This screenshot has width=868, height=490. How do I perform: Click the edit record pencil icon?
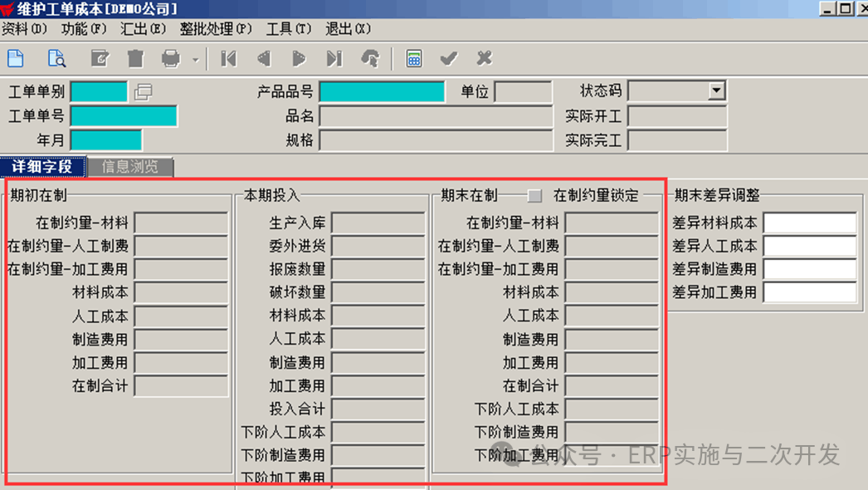coord(100,58)
